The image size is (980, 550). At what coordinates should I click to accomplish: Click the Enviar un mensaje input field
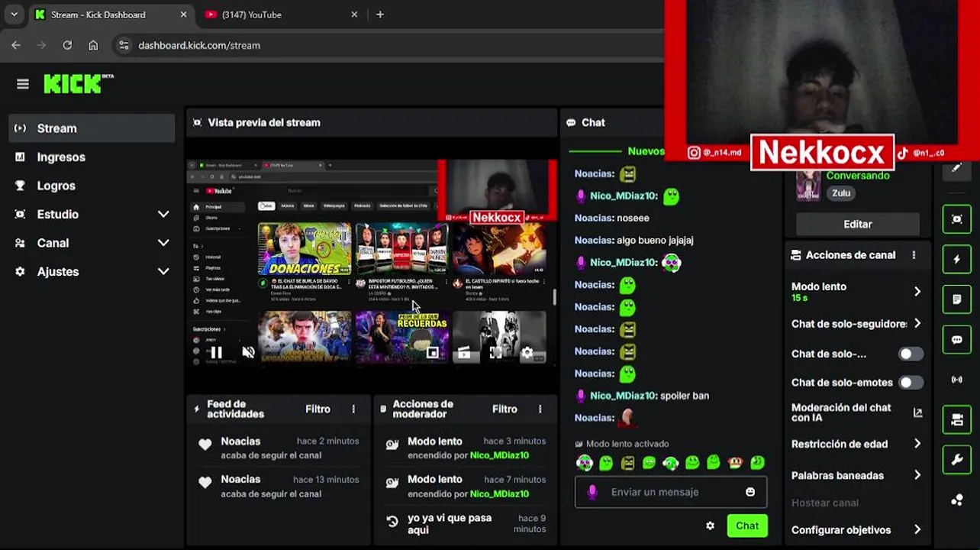(x=671, y=492)
